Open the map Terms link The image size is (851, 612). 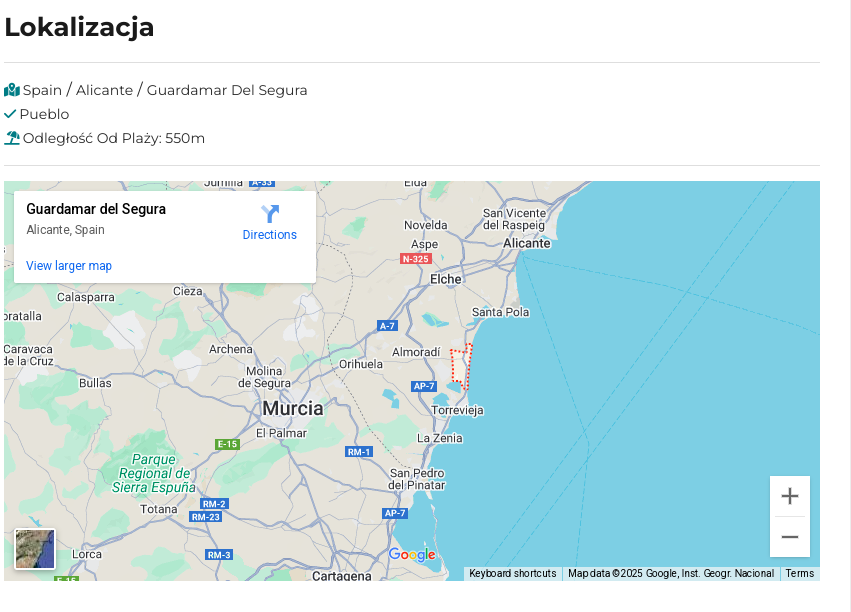(799, 573)
